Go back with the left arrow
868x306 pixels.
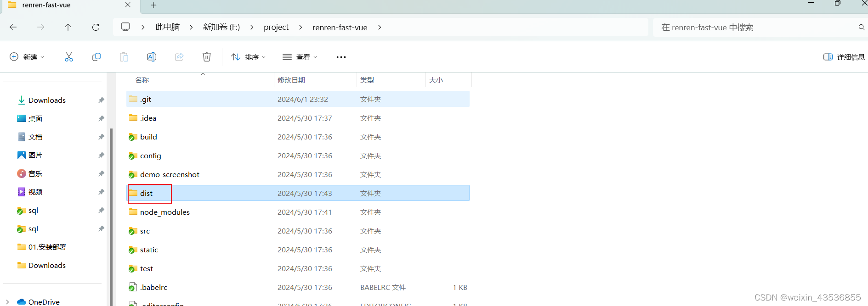pos(13,28)
